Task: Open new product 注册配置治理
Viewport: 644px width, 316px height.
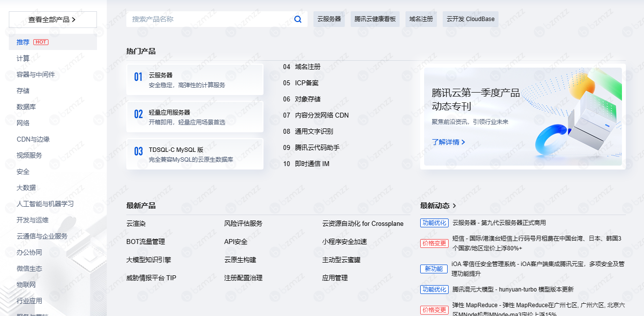Action: pos(243,278)
